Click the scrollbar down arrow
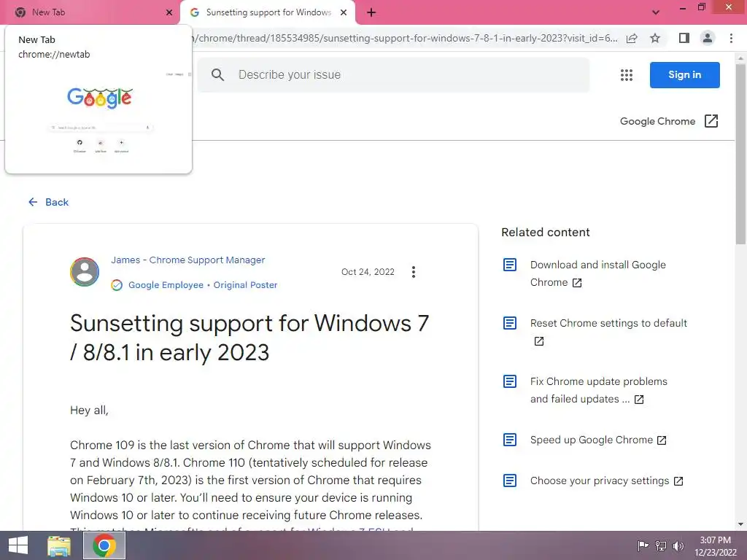This screenshot has width=747, height=560. (x=741, y=524)
